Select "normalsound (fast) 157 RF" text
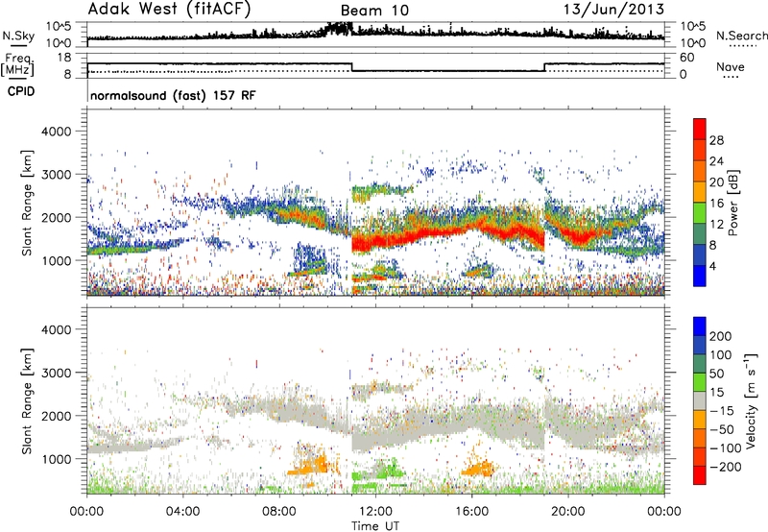The image size is (768, 532). 173,95
